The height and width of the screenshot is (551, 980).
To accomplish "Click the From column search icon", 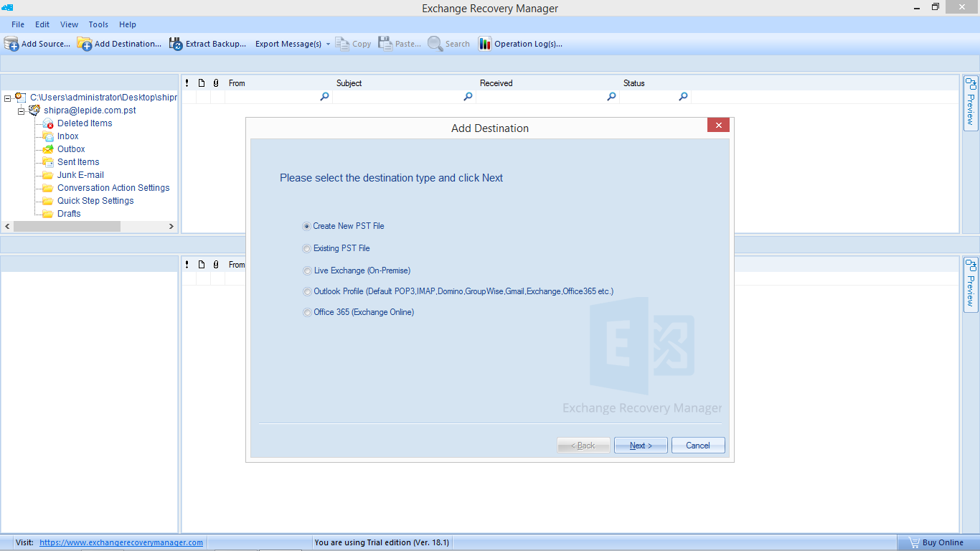I will coord(324,97).
